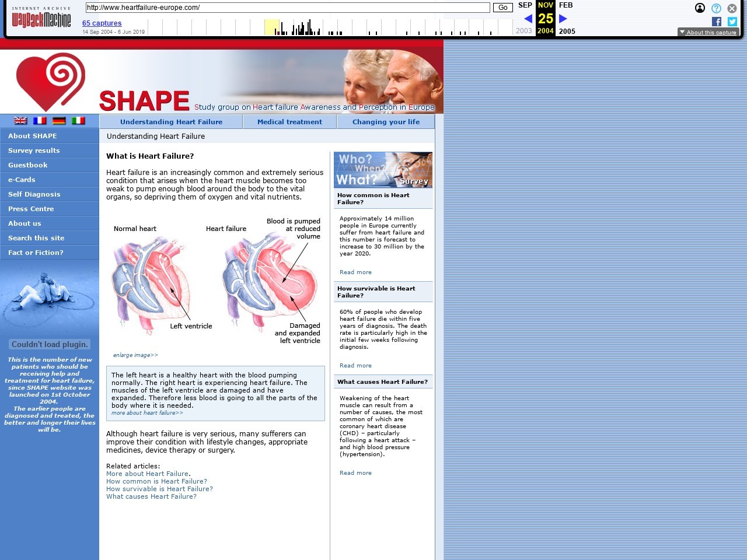Click the enlarge image link

point(135,355)
